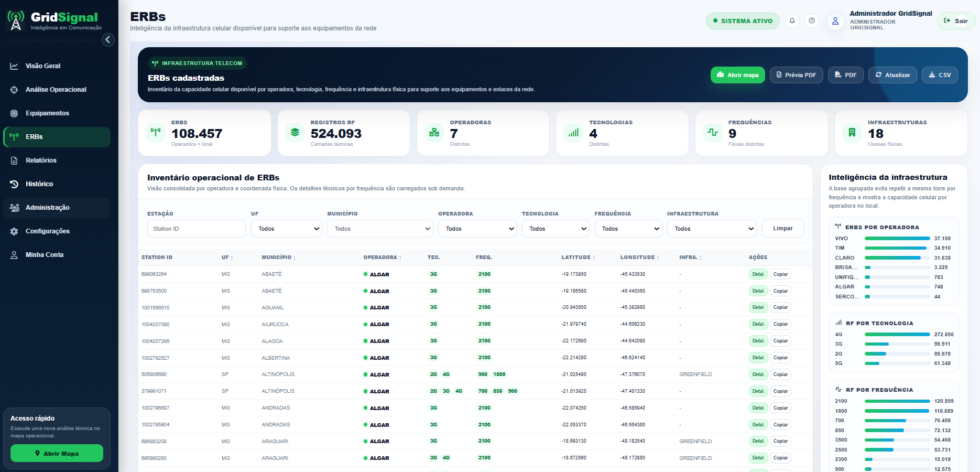Click the Operadoras network icon
Image resolution: width=980 pixels, height=472 pixels.
(434, 132)
